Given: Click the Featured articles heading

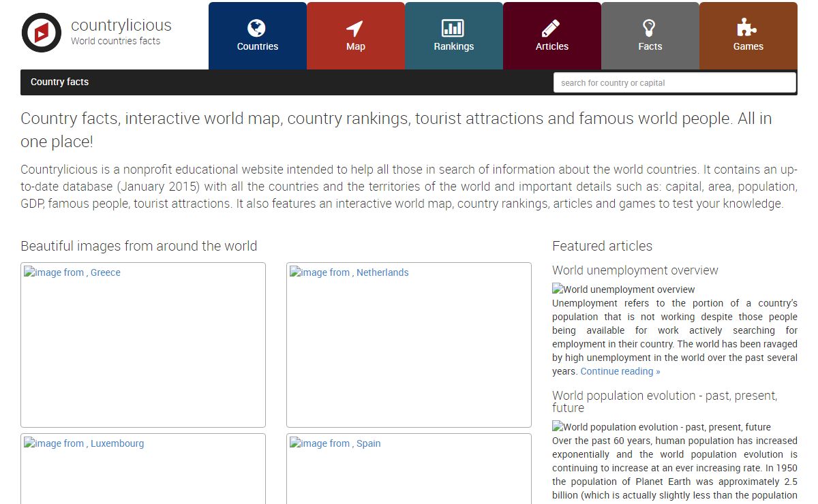Looking at the screenshot, I should (x=603, y=246).
